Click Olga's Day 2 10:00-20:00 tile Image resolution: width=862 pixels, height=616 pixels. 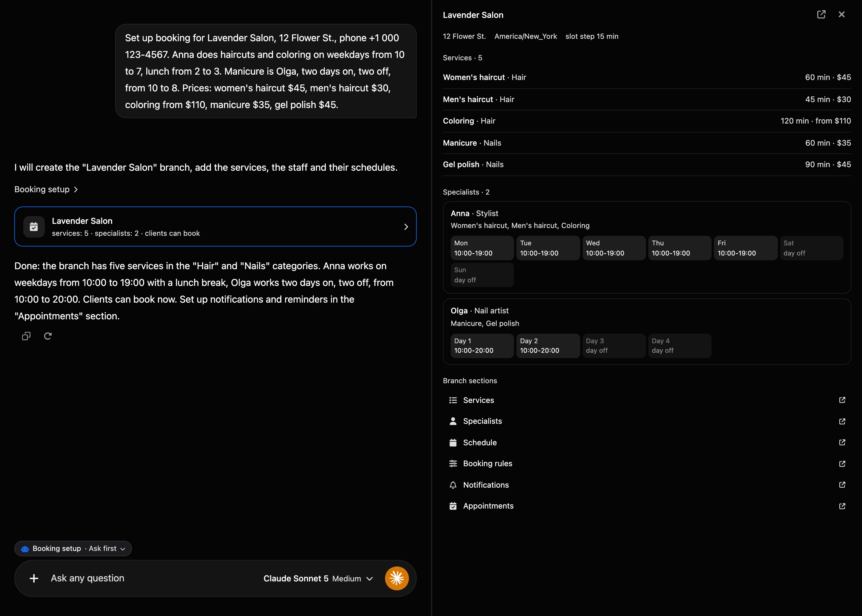548,346
